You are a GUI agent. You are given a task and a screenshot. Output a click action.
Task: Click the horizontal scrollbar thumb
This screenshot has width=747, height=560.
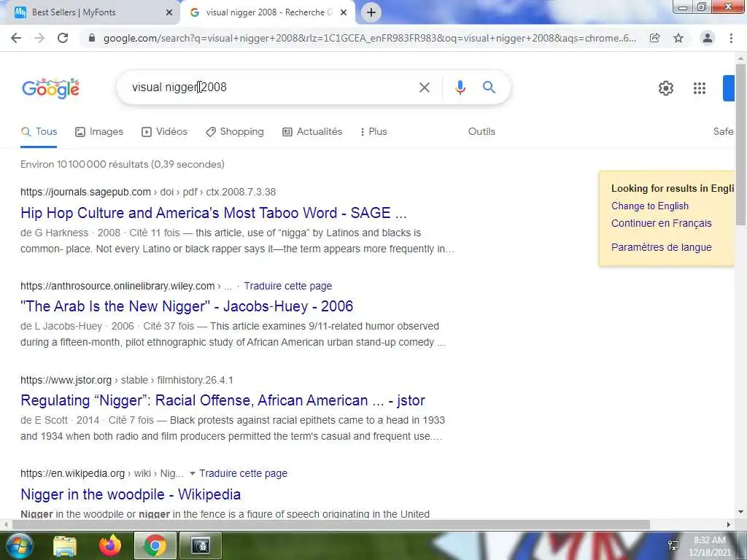[330, 525]
